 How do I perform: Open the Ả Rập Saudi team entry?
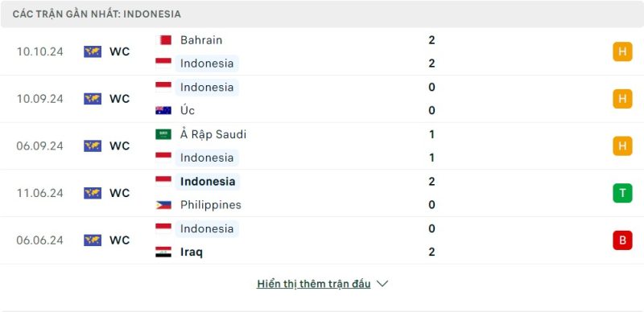213,134
